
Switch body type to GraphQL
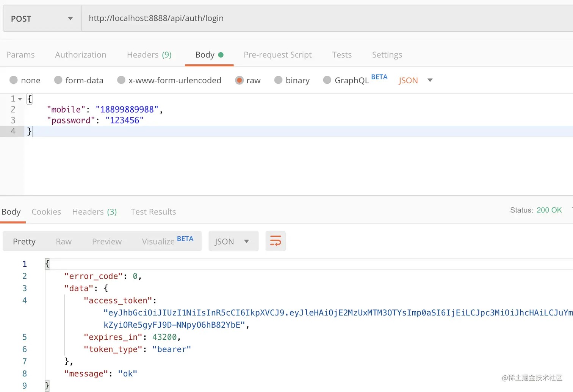327,80
